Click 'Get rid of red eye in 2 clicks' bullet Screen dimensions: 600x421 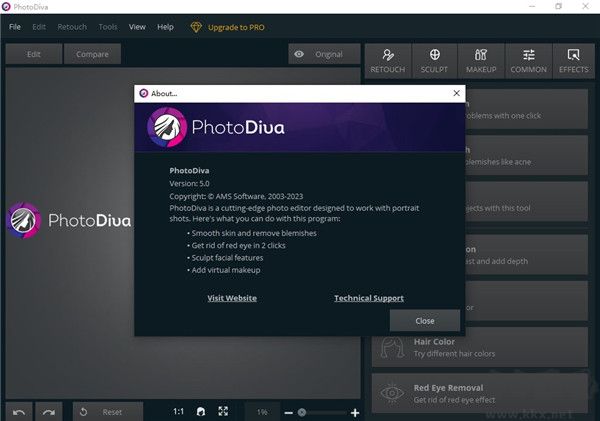pos(236,245)
